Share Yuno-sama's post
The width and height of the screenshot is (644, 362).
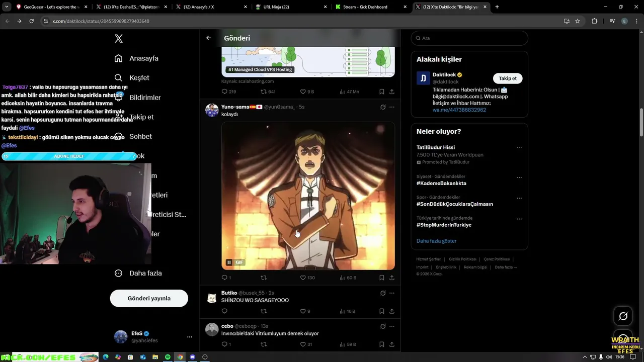pyautogui.click(x=392, y=278)
